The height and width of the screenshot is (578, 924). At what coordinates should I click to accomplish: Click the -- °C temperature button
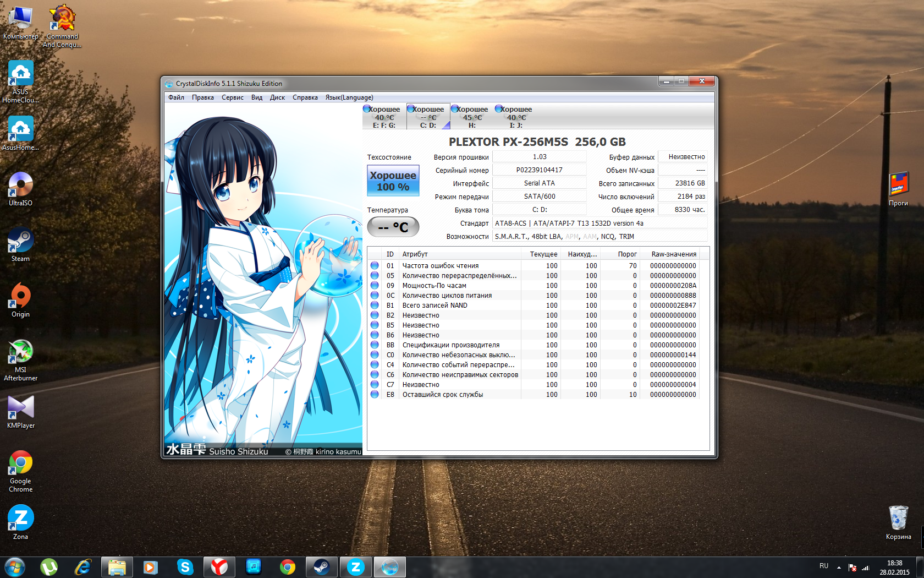[393, 227]
